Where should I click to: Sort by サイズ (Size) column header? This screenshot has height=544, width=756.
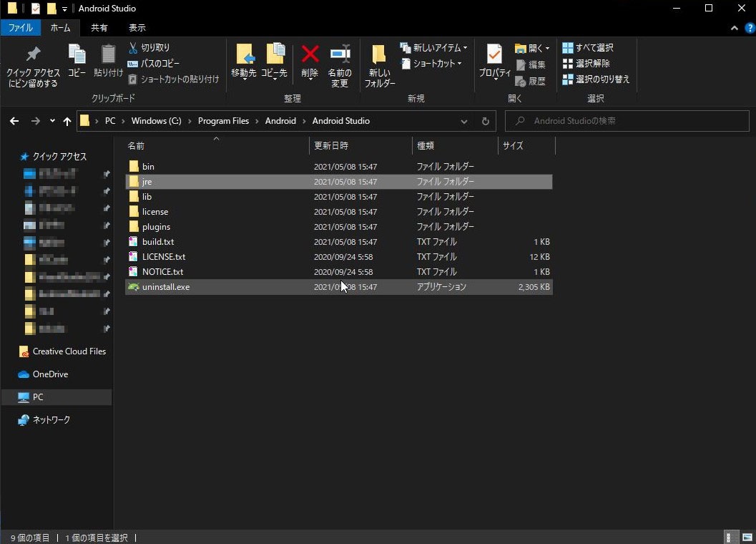[526, 146]
